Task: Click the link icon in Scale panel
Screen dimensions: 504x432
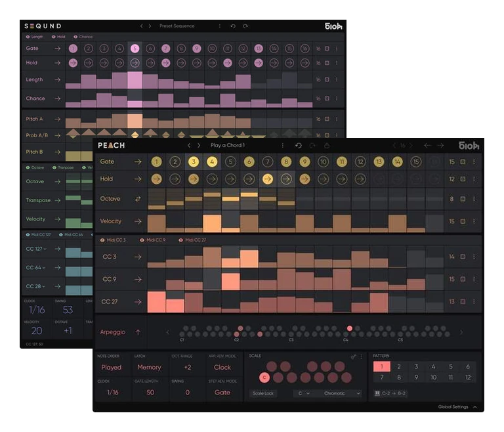Action: 353,356
